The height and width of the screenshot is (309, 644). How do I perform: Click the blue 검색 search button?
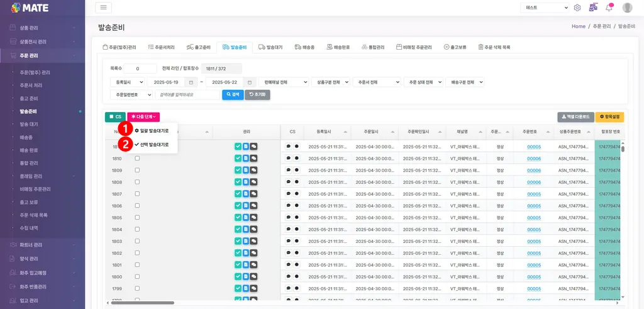point(233,94)
